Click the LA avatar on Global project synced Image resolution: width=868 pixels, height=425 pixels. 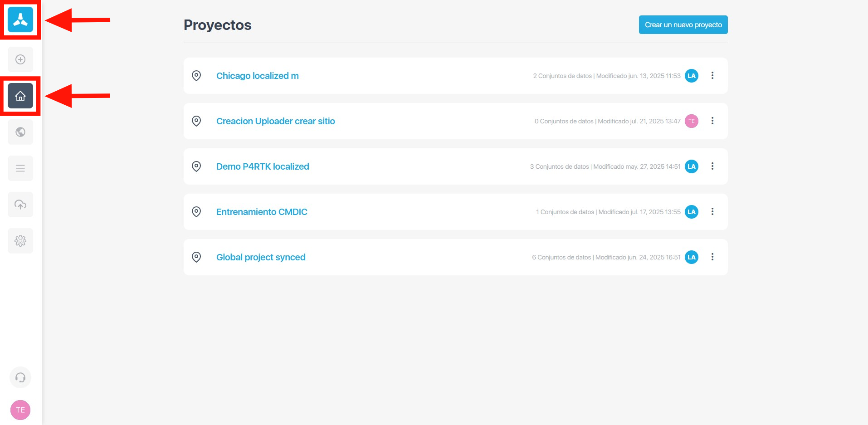tap(691, 257)
